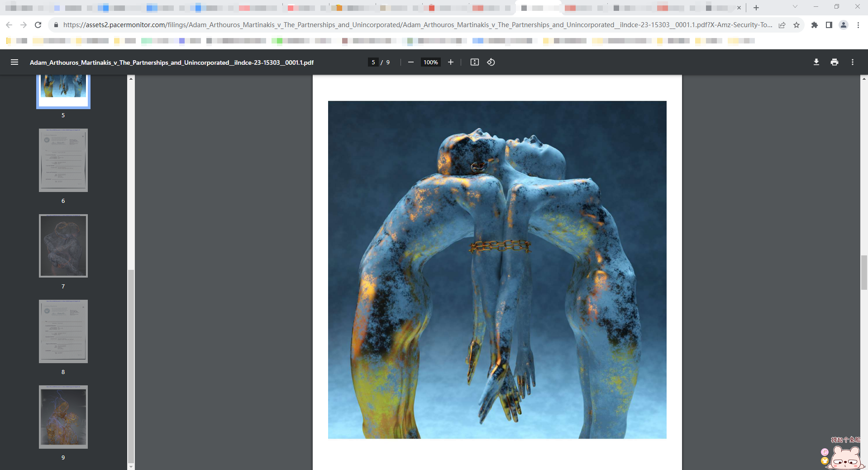Select the page 9 thumbnail

pyautogui.click(x=63, y=417)
